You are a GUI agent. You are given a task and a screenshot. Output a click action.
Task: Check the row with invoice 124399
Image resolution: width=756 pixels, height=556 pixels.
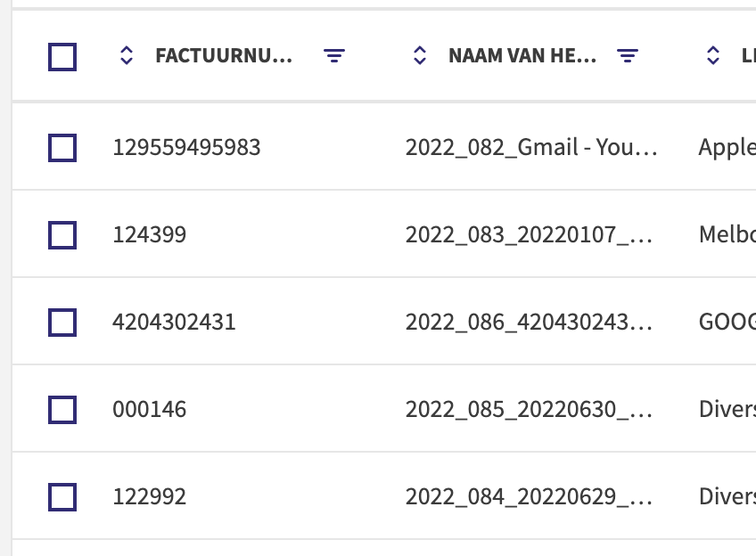62,235
